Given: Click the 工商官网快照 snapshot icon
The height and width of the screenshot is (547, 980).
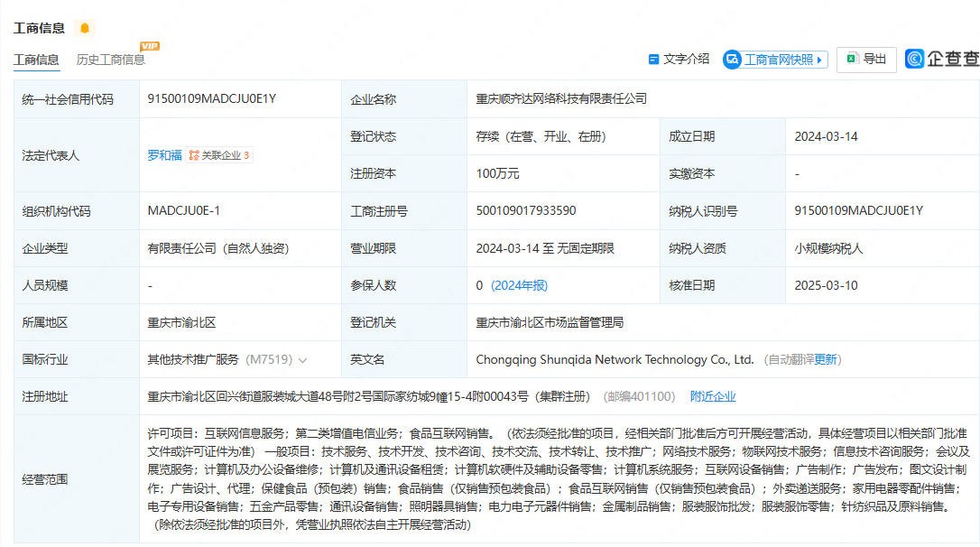Looking at the screenshot, I should point(732,60).
